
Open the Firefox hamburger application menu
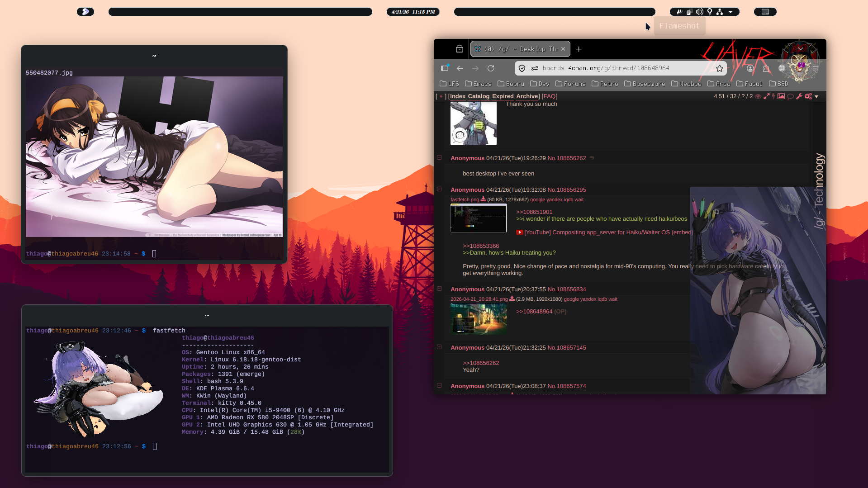pos(816,68)
